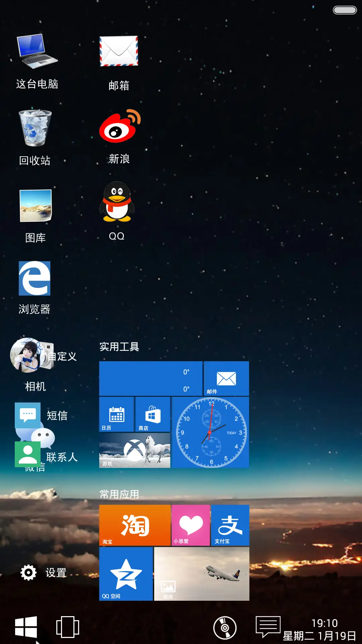
Task: Open the task view icon in taskbar
Action: click(x=68, y=627)
